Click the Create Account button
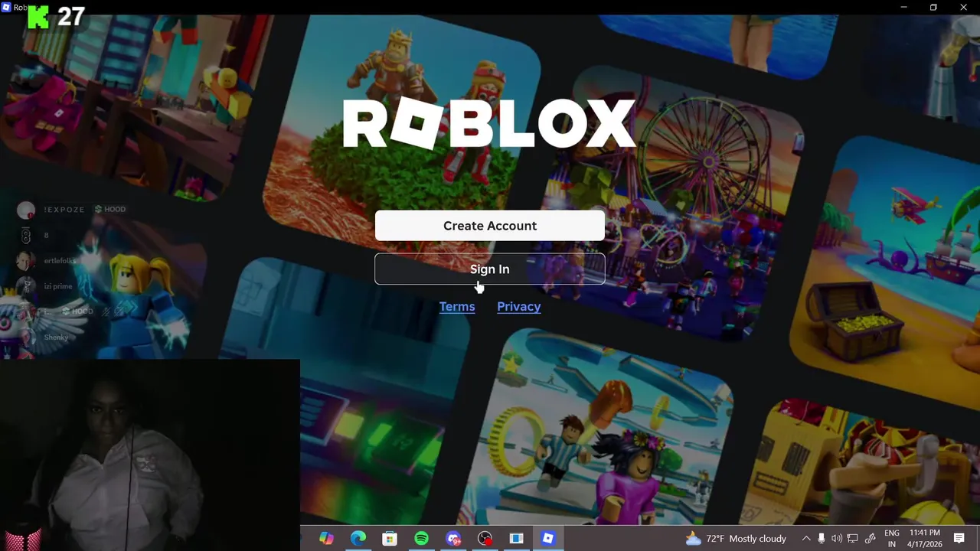 click(x=490, y=226)
